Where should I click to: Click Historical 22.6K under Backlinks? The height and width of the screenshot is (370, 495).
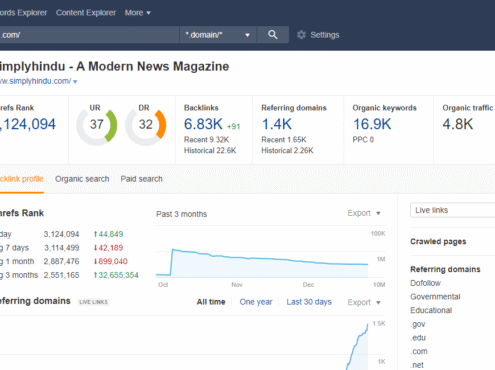pyautogui.click(x=210, y=151)
